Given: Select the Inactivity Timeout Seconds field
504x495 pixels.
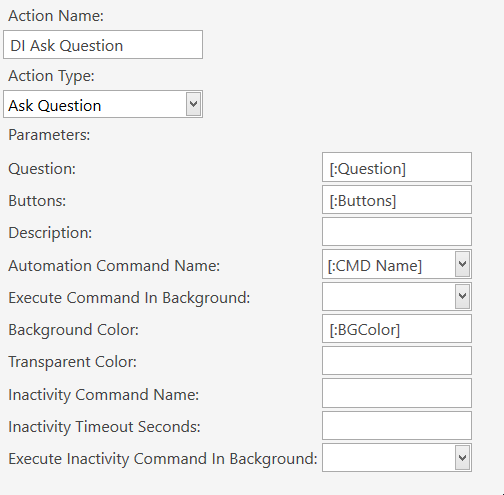Looking at the screenshot, I should click(x=397, y=426).
